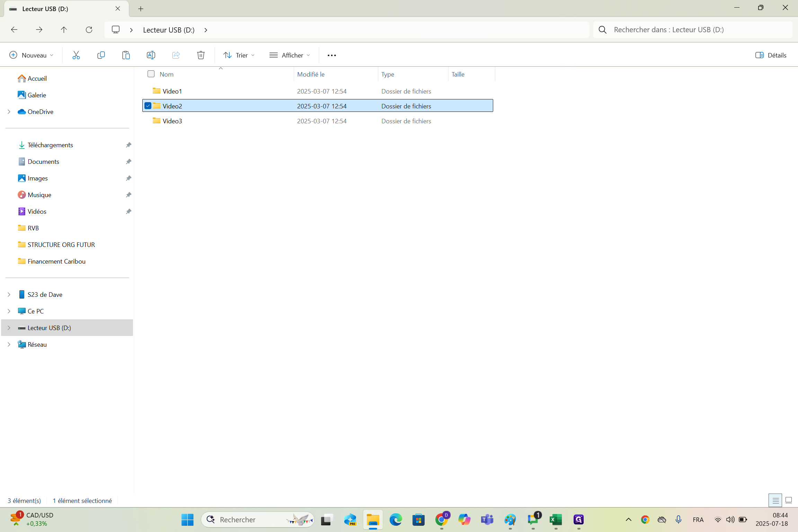The width and height of the screenshot is (798, 532).
Task: Click the Cut scissors icon
Action: [x=76, y=55]
